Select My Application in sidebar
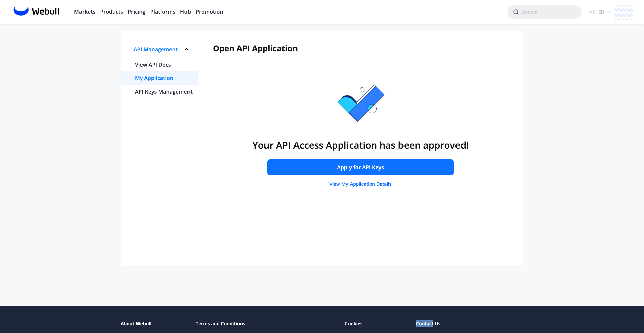 pyautogui.click(x=159, y=78)
